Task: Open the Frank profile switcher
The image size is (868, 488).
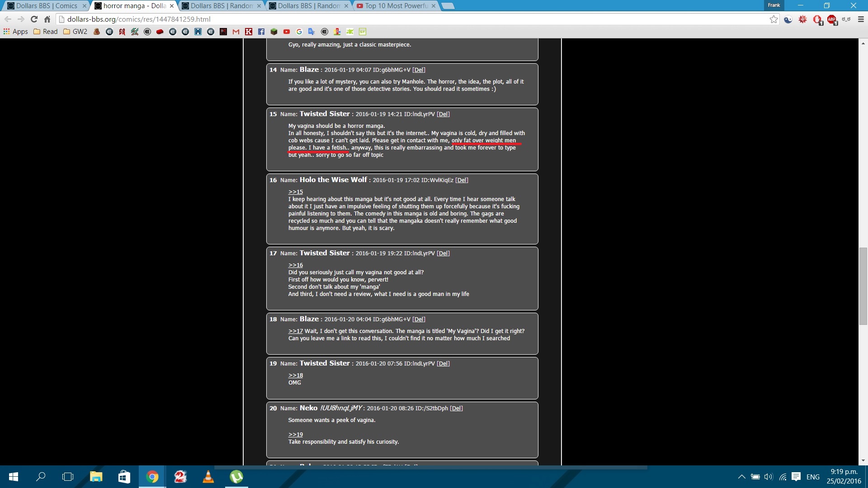Action: click(774, 5)
